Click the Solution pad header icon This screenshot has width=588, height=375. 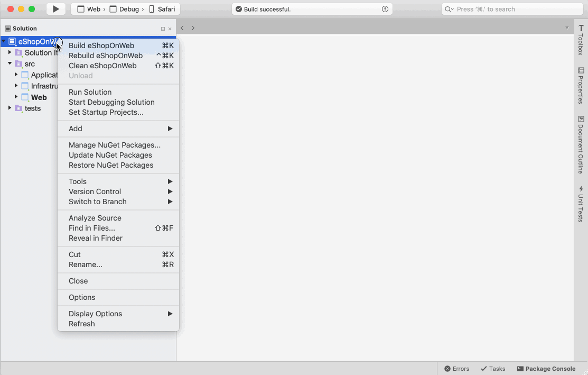point(7,29)
